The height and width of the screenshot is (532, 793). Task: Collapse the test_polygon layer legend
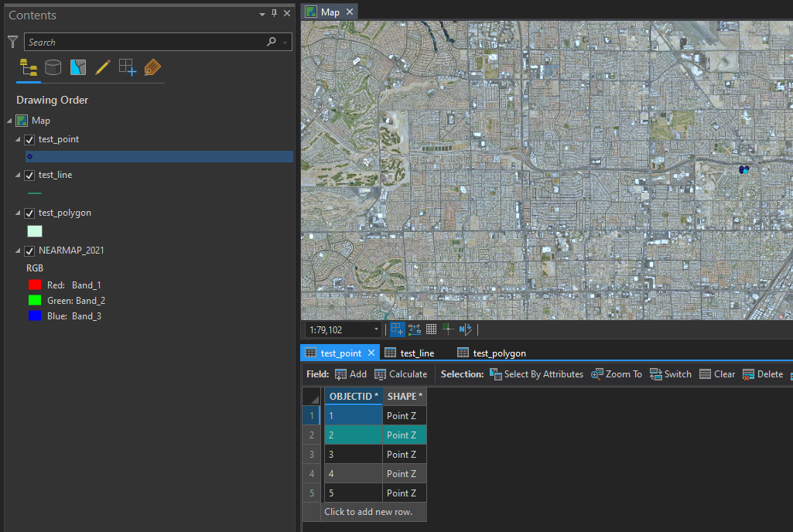(x=19, y=213)
